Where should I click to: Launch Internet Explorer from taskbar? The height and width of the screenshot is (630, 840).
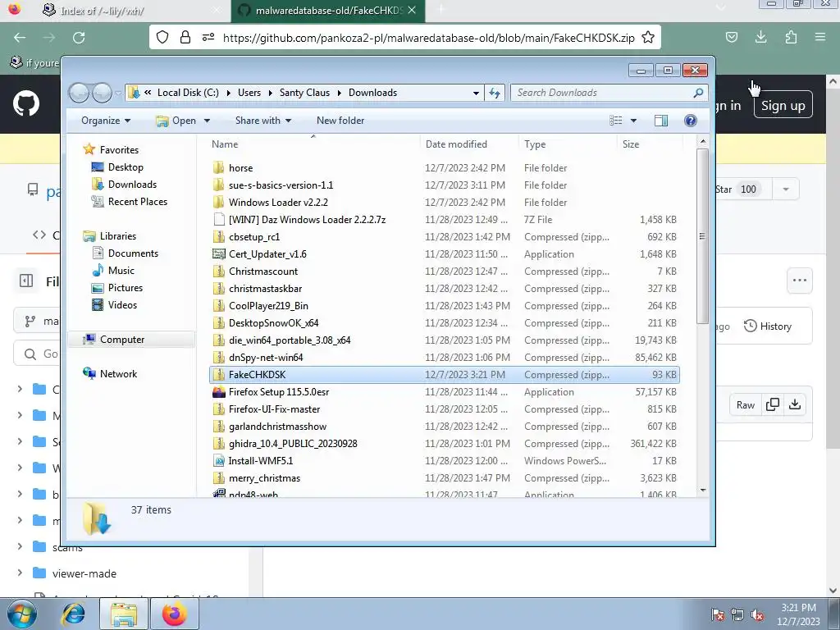(x=73, y=614)
